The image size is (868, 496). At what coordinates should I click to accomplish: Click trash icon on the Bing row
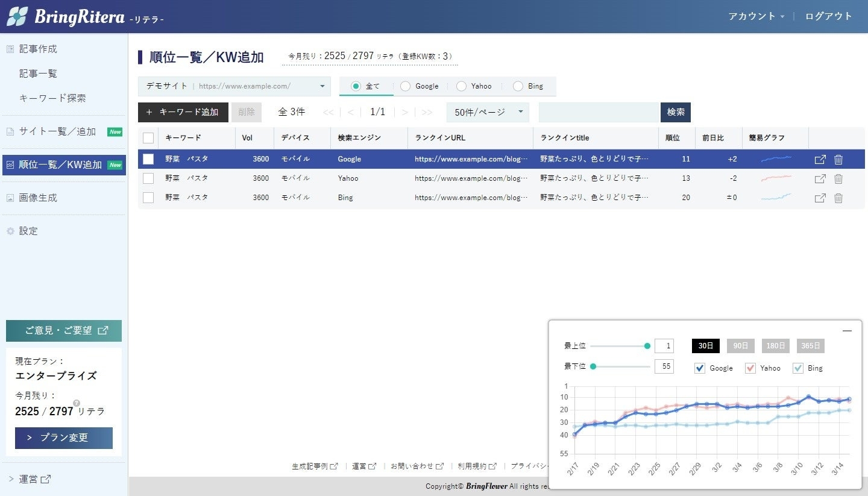(838, 198)
